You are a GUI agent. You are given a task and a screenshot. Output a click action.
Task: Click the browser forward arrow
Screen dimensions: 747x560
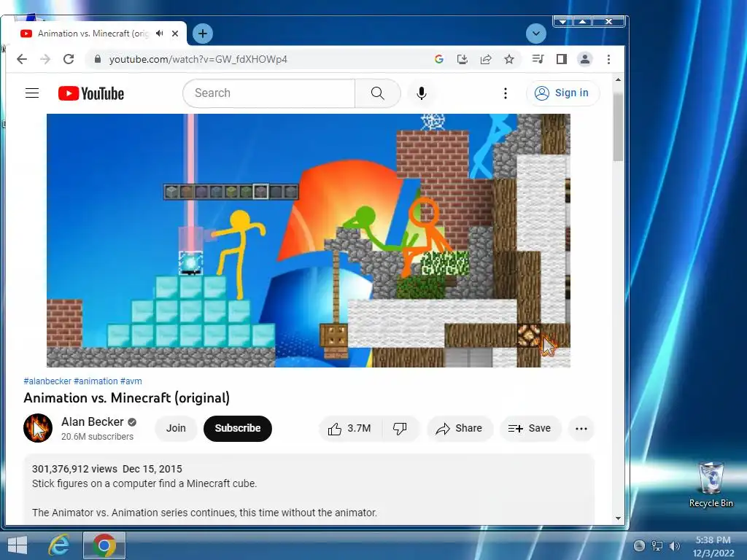click(45, 59)
